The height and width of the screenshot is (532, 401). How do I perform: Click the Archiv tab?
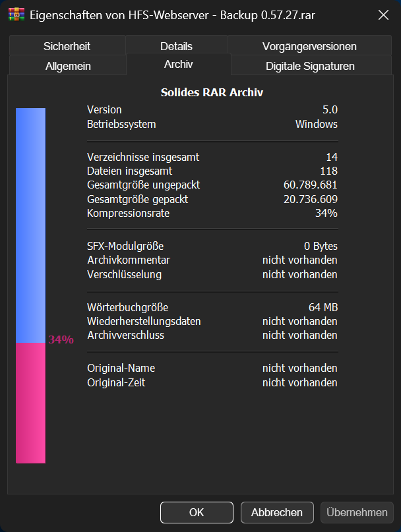click(178, 65)
